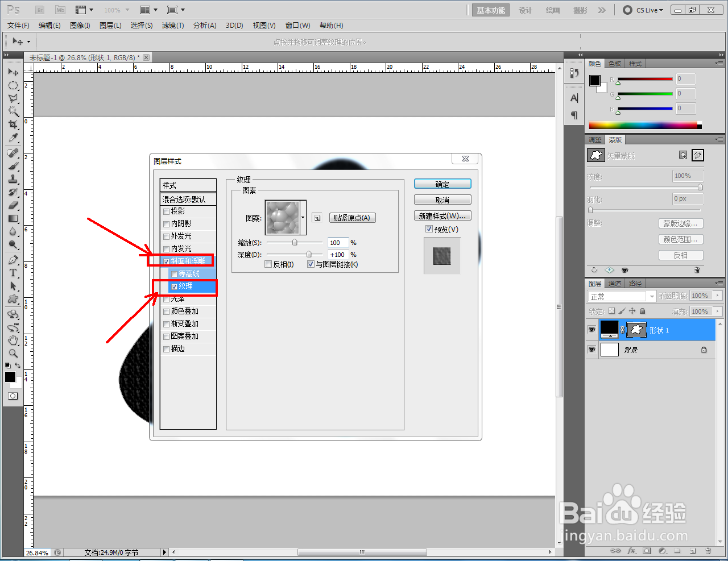The width and height of the screenshot is (728, 561).
Task: Open the pattern picker dropdown arrow
Action: pos(303,217)
